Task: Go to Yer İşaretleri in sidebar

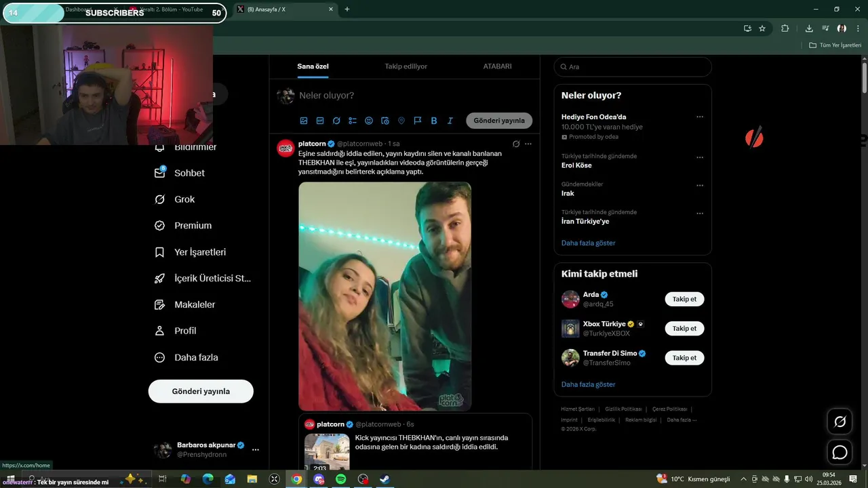Action: 191,252
